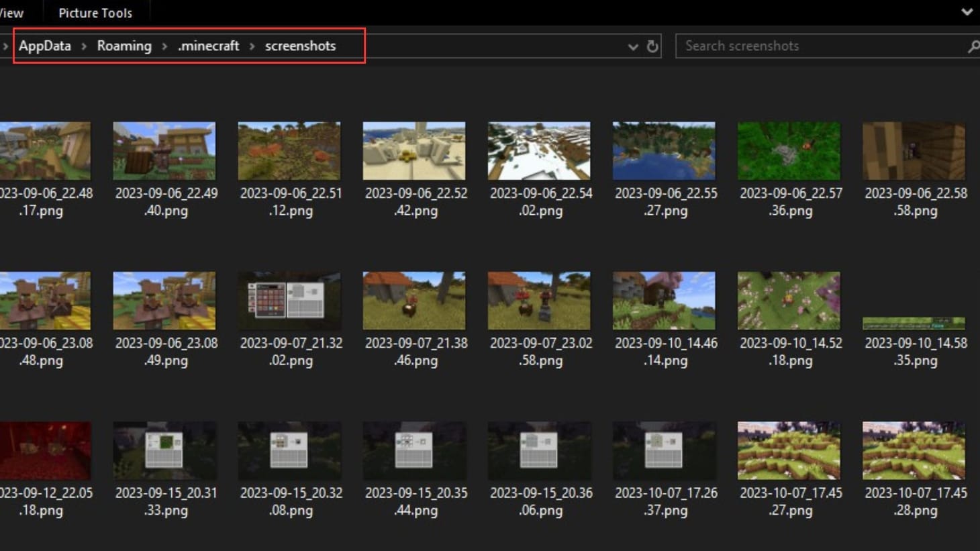Open the address bar history dropdown arrow
The height and width of the screenshot is (551, 980).
click(632, 46)
